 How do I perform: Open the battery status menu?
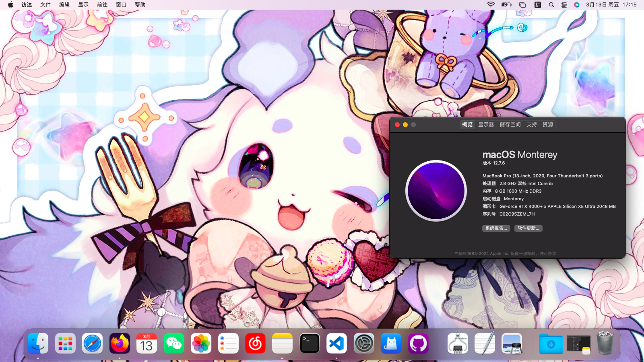point(506,5)
